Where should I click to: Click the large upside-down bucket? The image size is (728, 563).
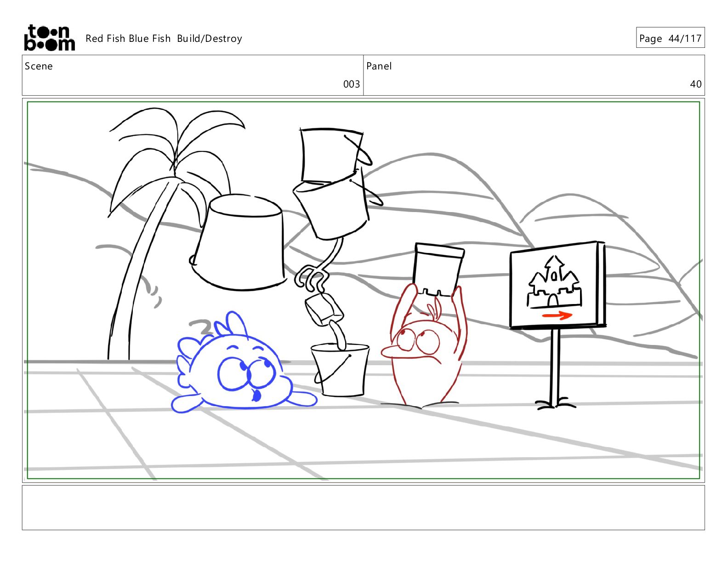pyautogui.click(x=239, y=242)
